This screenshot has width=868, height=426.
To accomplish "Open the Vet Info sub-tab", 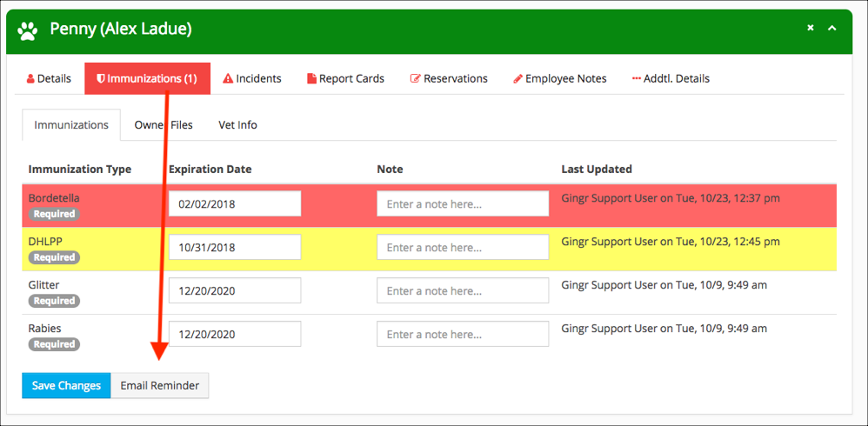I will tap(237, 125).
